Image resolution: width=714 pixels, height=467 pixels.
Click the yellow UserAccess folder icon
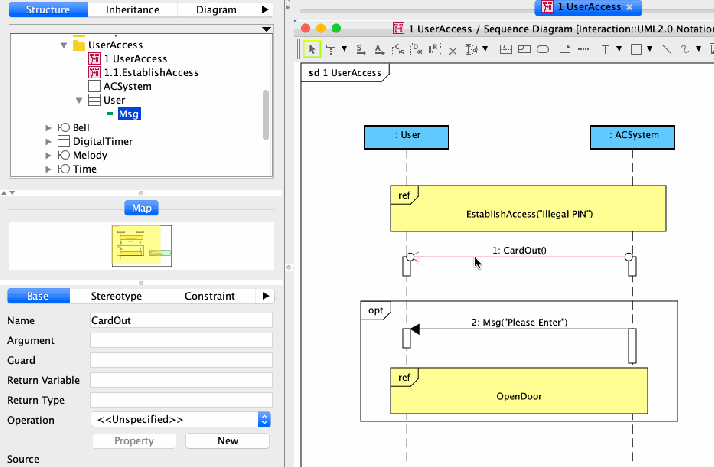coord(79,45)
